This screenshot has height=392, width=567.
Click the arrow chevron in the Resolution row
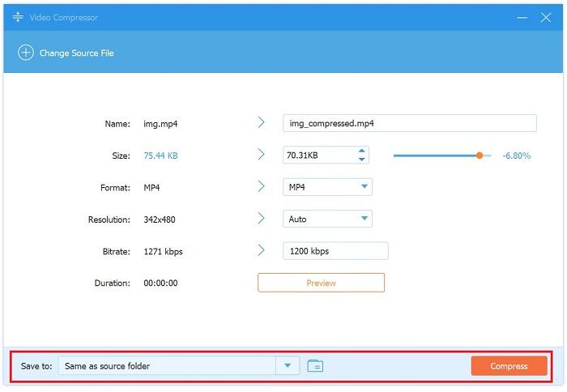(262, 219)
